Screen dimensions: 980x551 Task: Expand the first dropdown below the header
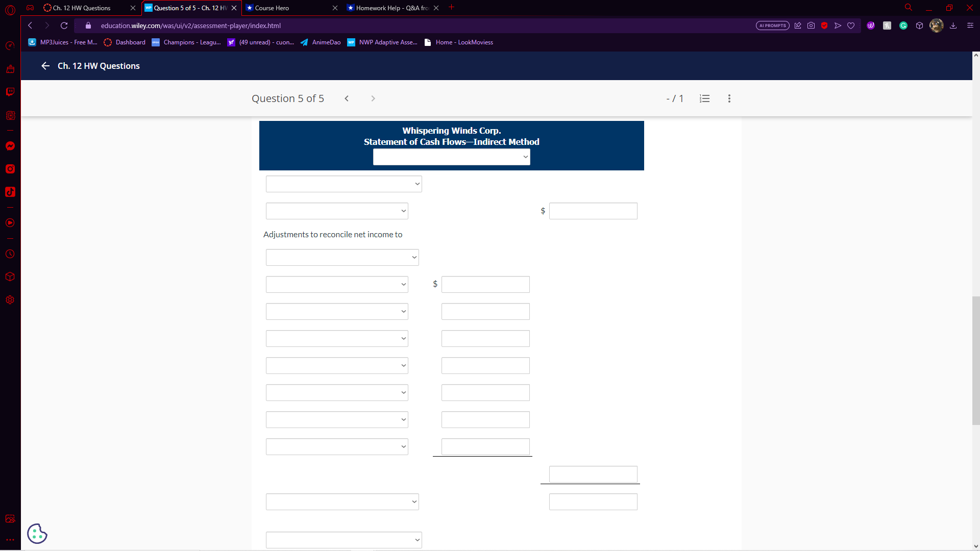pos(344,184)
